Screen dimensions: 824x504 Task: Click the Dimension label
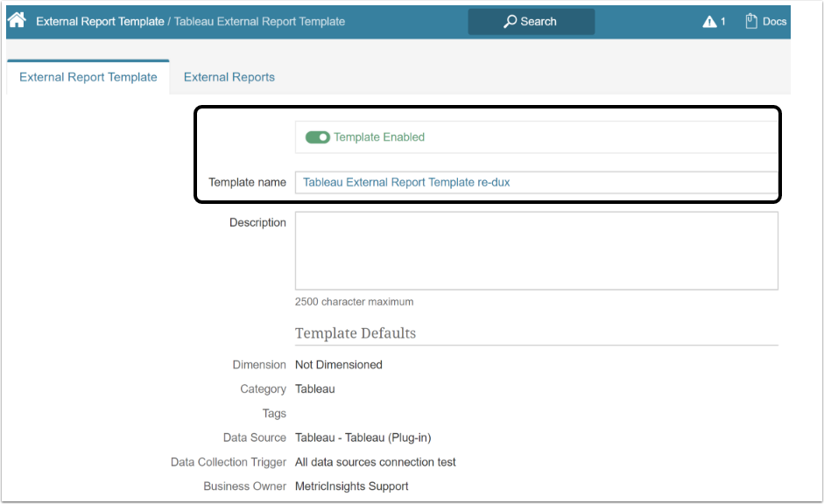click(x=259, y=365)
